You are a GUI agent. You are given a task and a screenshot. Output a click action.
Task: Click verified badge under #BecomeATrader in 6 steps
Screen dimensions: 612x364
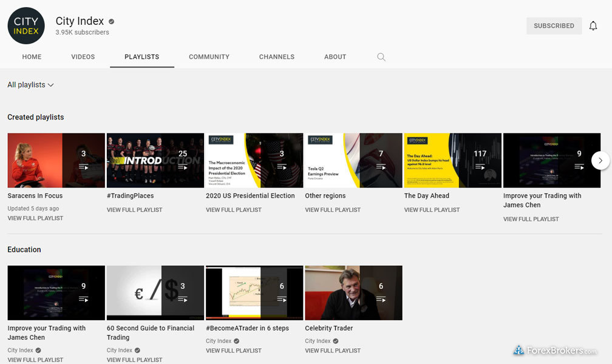coord(237,341)
